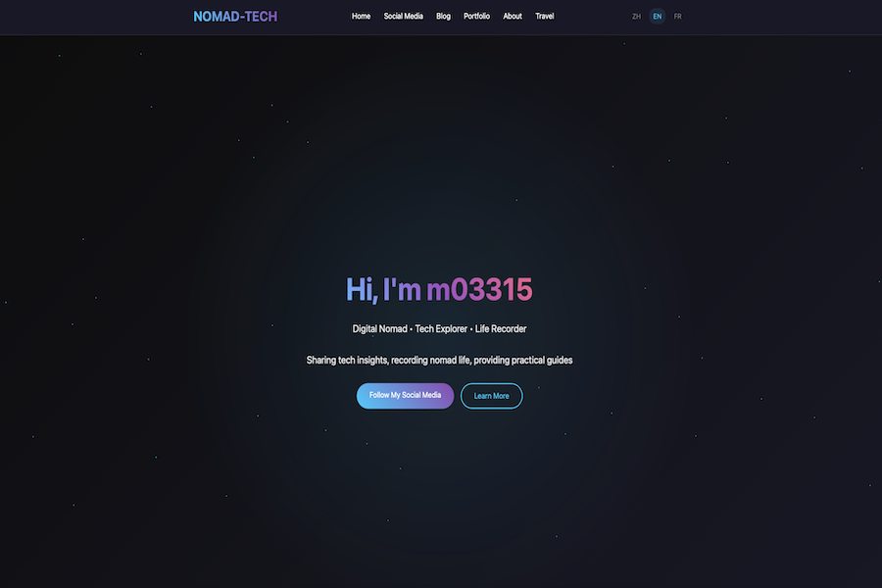
Task: Click the "Tech Explorer" tagline text
Action: [x=441, y=328]
